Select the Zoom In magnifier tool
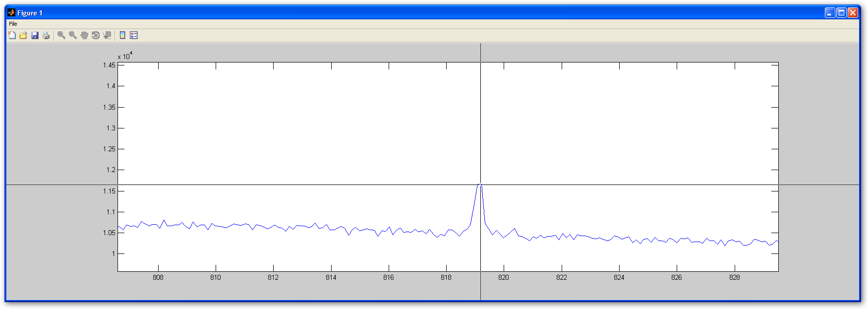Viewport: 868px width, 309px height. (x=61, y=35)
